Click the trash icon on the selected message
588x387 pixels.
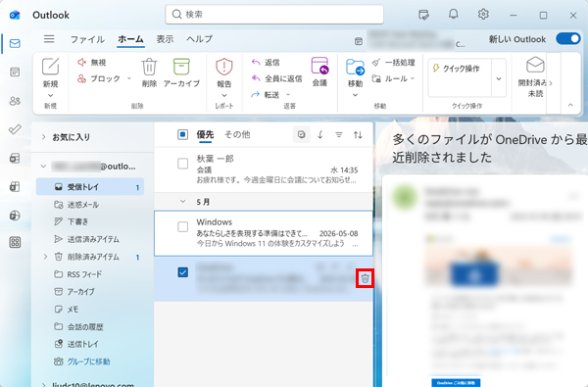click(365, 278)
